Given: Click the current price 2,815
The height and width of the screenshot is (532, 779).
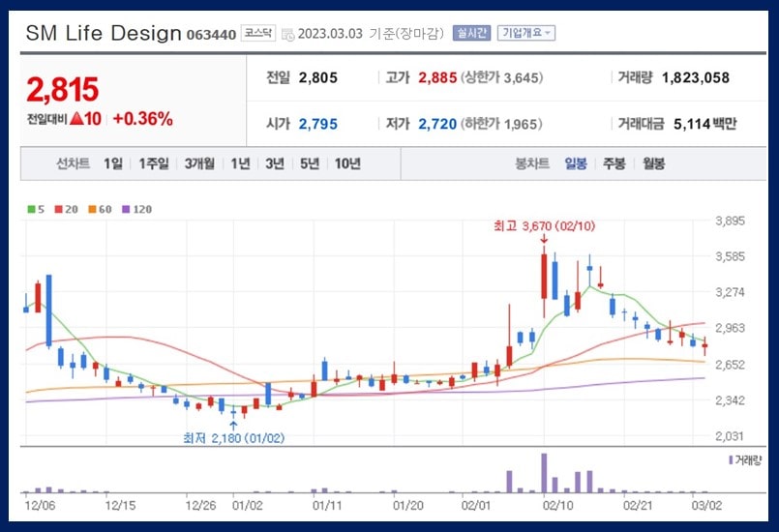Looking at the screenshot, I should 63,90.
